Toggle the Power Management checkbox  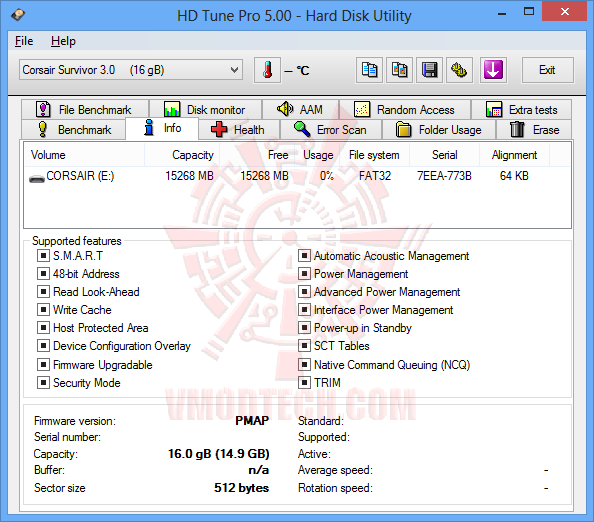[304, 274]
